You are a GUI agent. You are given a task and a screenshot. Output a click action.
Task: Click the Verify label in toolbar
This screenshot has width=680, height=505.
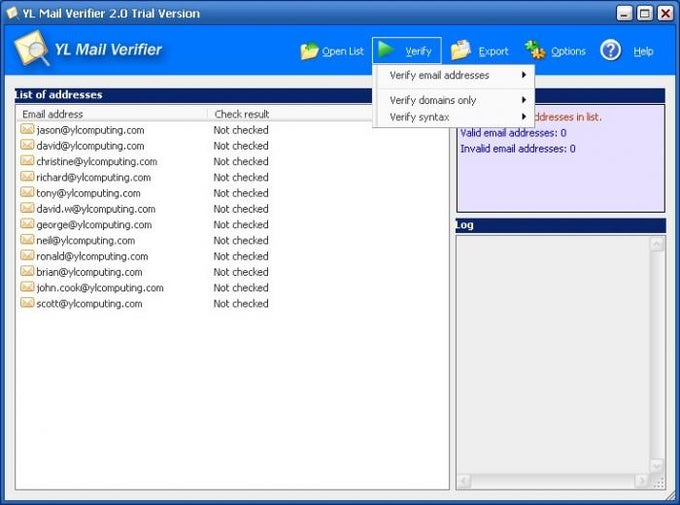418,52
